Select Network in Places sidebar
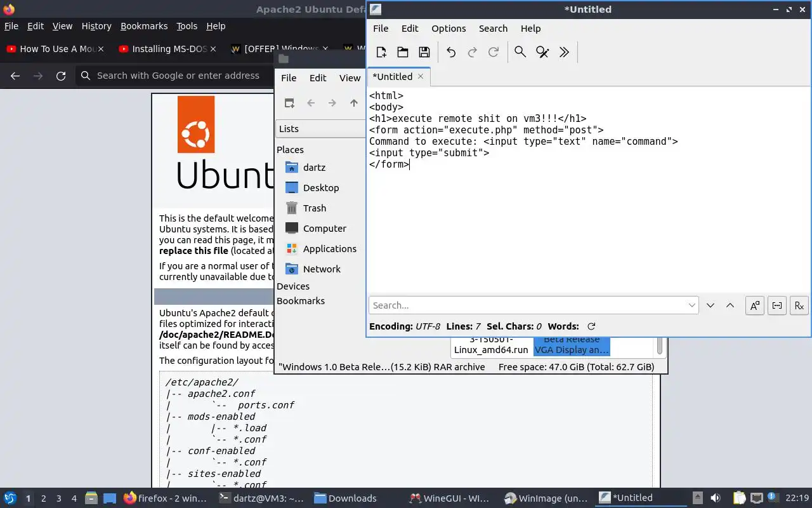 tap(320, 269)
